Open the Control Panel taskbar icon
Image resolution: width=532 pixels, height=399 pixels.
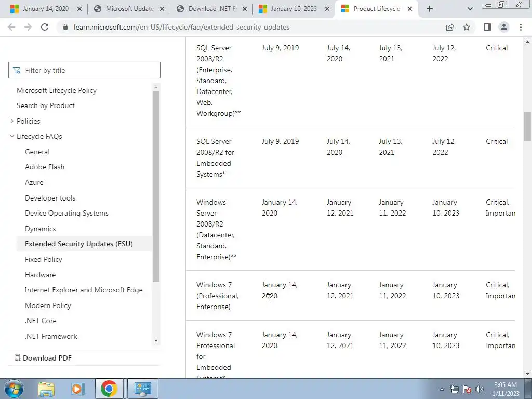pos(142,389)
